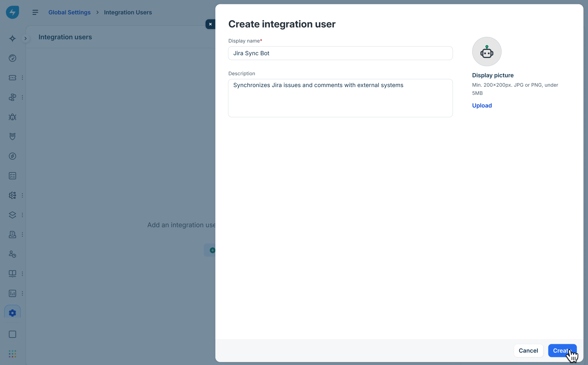Screen dimensions: 588x365
Task: Open the user with clock icon
Action: tap(12, 254)
